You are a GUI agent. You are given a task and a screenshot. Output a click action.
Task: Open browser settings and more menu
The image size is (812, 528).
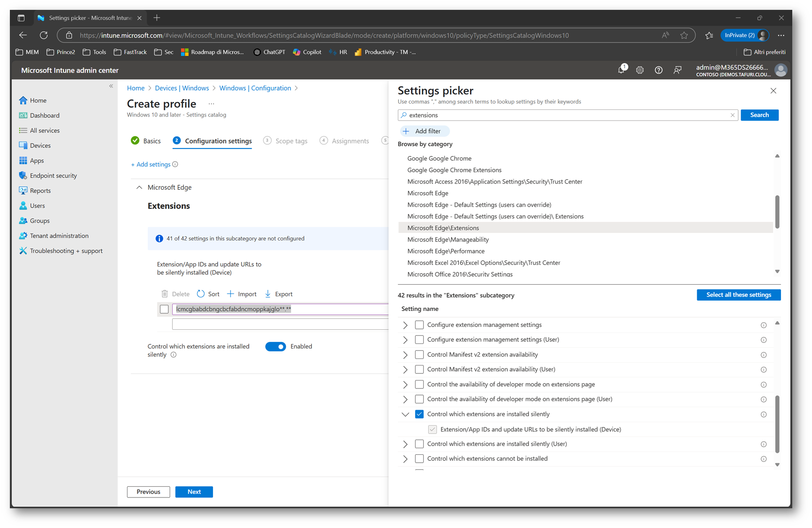[781, 35]
